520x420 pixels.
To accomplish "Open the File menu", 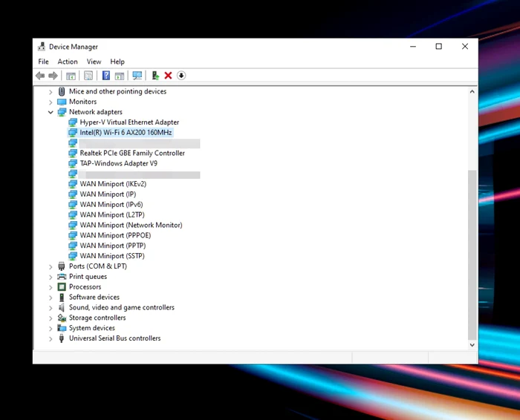I will (x=43, y=62).
